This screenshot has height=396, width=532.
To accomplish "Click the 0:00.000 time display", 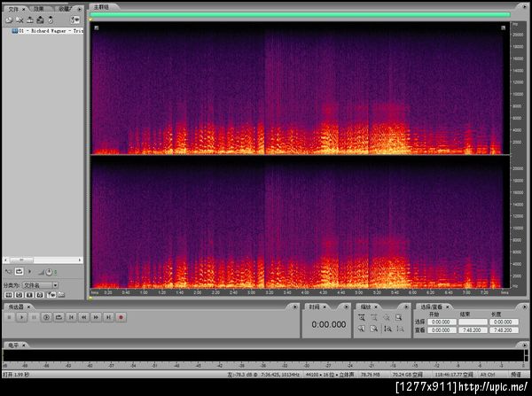I will (x=329, y=324).
